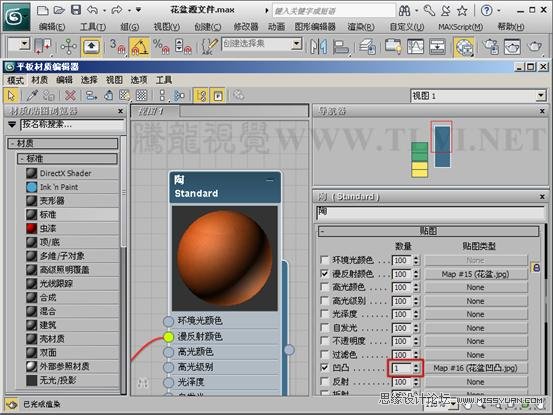
Task: Click the 凹凸 amount spinner arrows
Action: pos(416,368)
